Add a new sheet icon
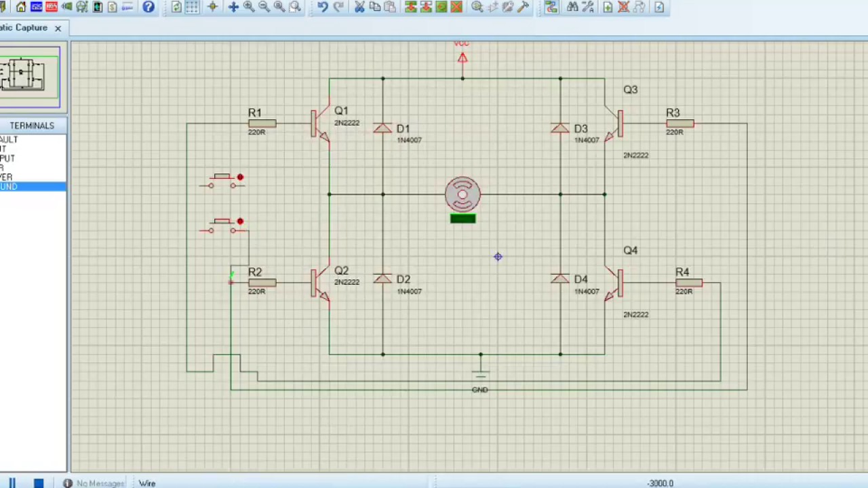Image resolution: width=868 pixels, height=488 pixels. [x=608, y=7]
